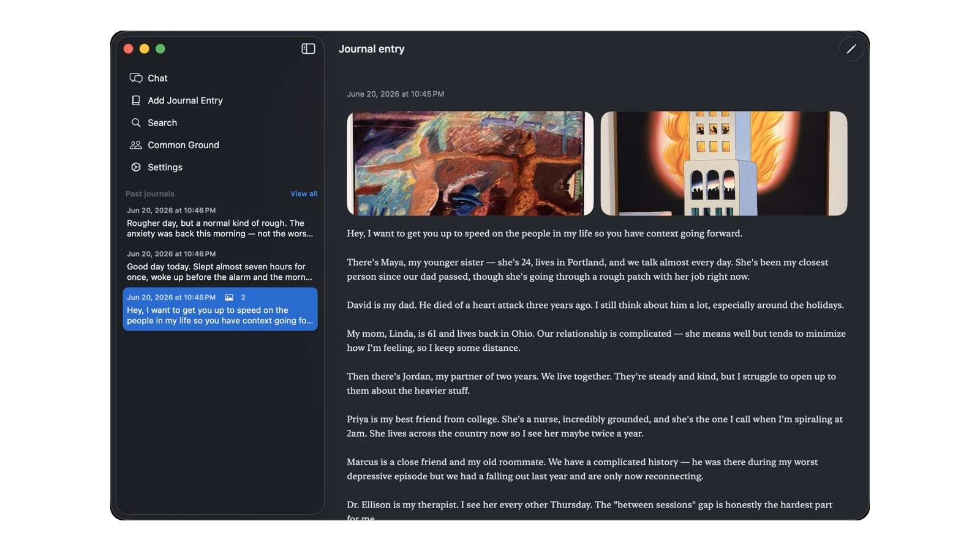This screenshot has width=980, height=551.
Task: Select journal 'Hey, I want to get you up to speed'
Action: [220, 309]
